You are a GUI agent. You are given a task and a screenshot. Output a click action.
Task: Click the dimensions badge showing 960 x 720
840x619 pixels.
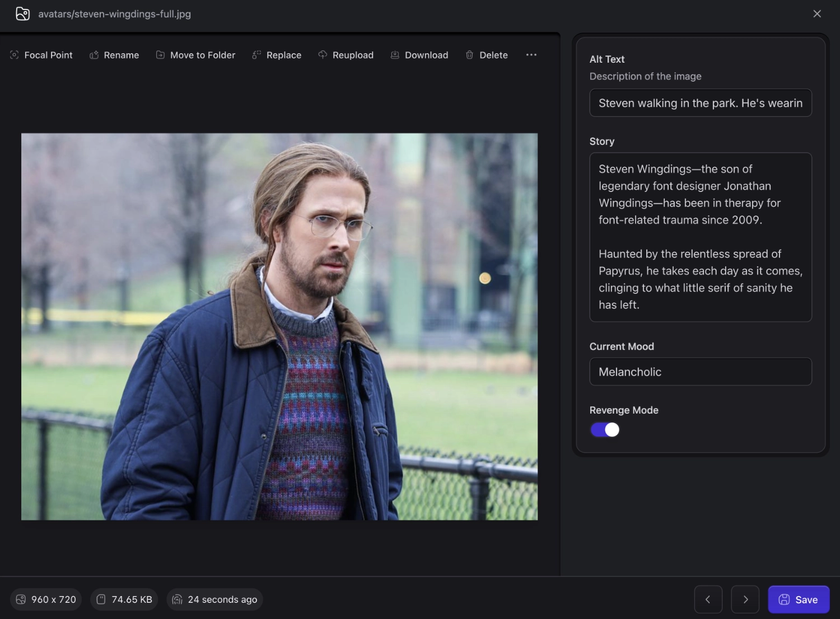tap(45, 599)
